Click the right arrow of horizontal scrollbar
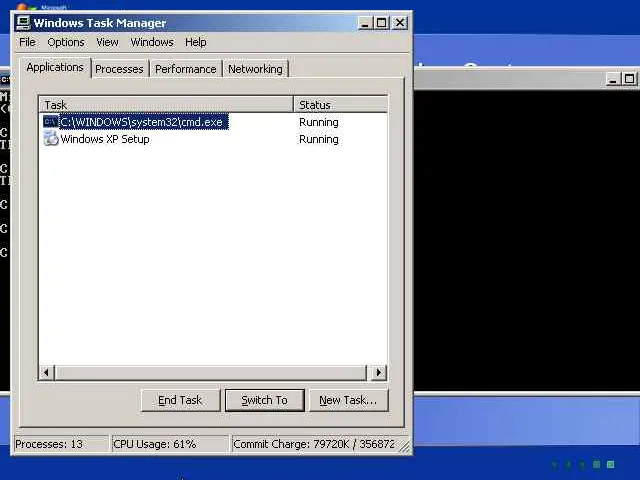Image resolution: width=640 pixels, height=480 pixels. [378, 372]
